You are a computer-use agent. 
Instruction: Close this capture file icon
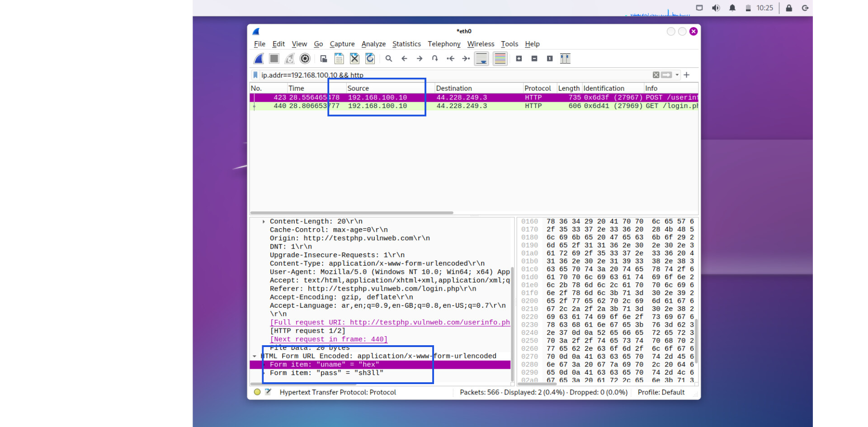click(354, 59)
